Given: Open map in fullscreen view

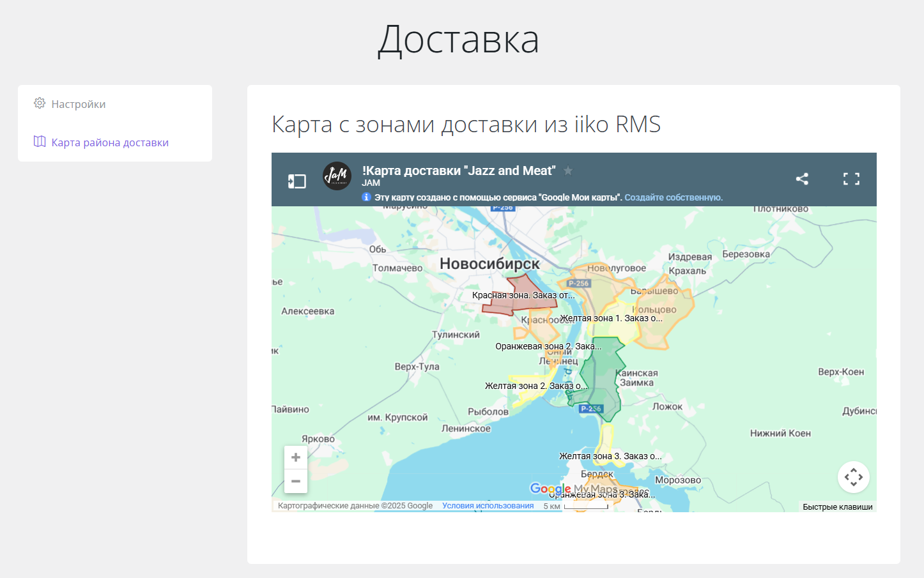Looking at the screenshot, I should (851, 179).
